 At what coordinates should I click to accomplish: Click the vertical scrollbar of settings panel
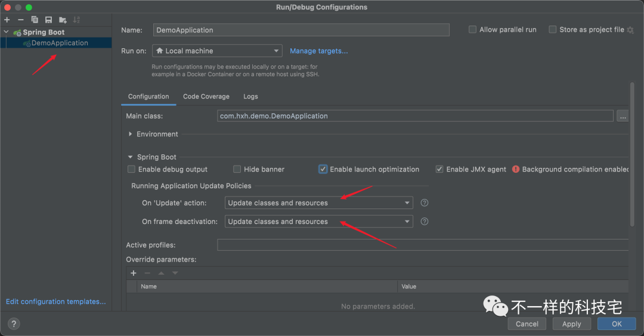(632, 154)
